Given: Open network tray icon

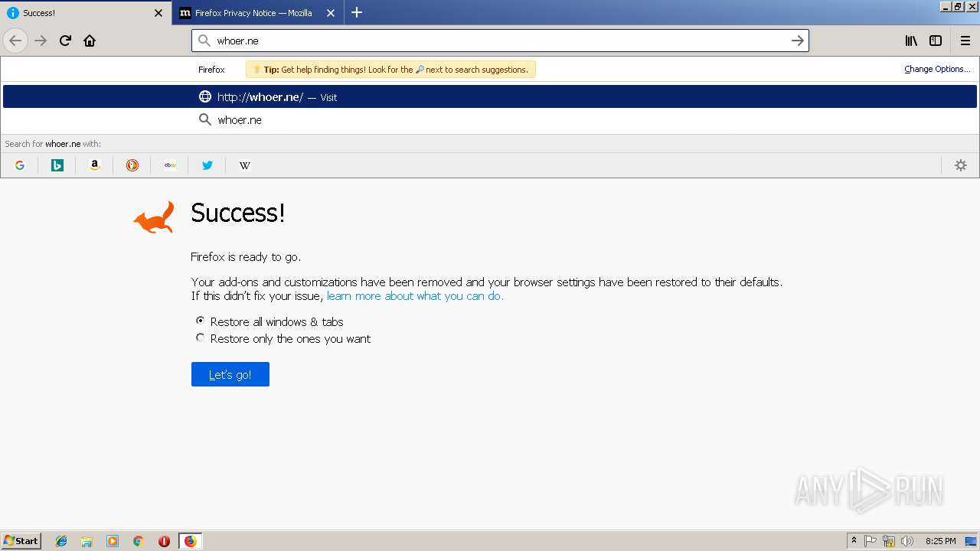Looking at the screenshot, I should click(889, 541).
